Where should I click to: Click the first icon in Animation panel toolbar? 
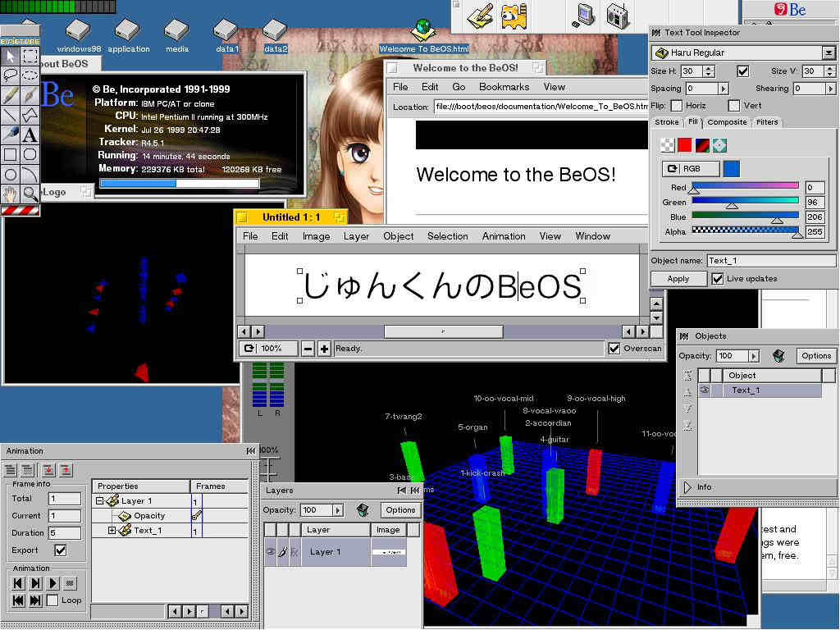pyautogui.click(x=11, y=470)
